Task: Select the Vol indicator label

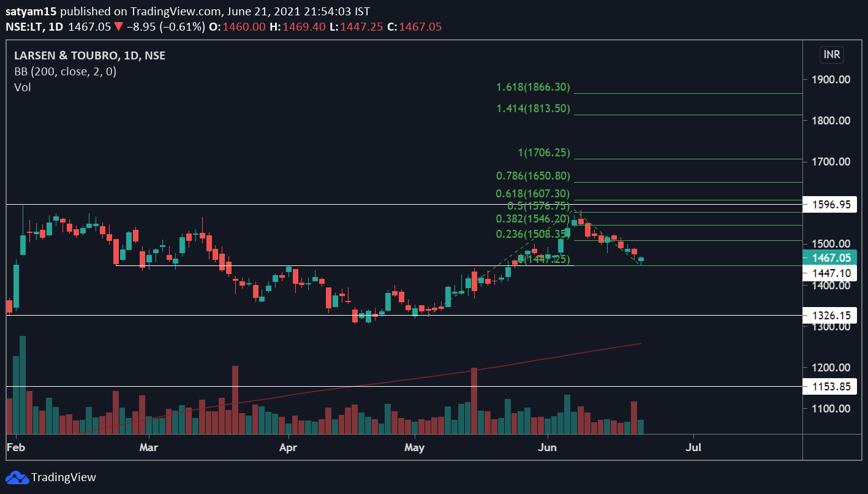Action: 23,87
